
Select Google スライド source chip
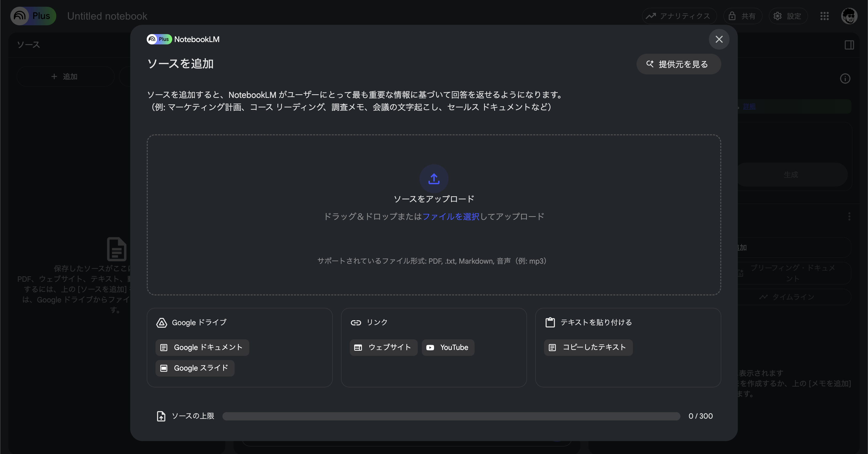coord(195,368)
